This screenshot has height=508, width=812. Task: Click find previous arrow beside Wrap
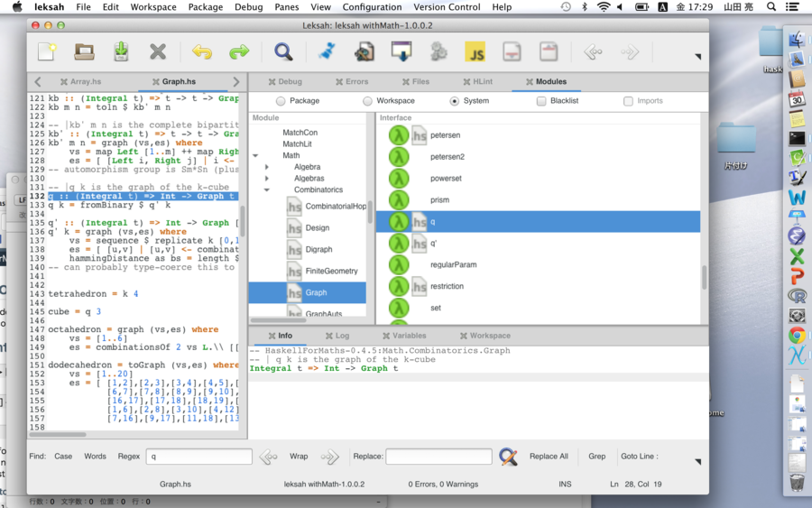[268, 457]
